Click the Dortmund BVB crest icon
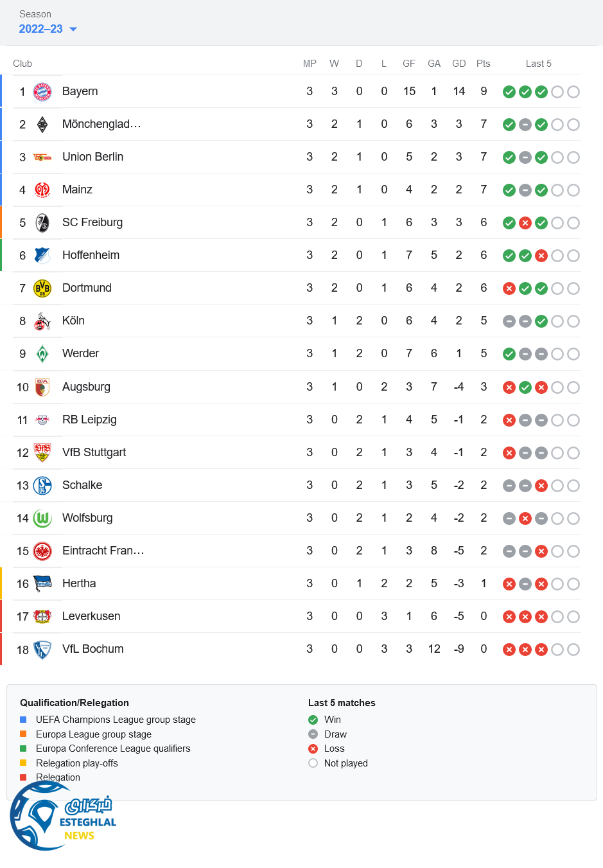Viewport: 603px width, 868px height. (42, 288)
